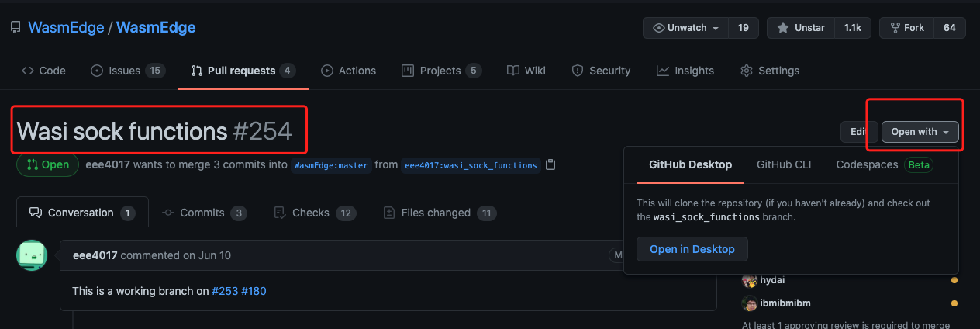Click the Settings gear icon
Screen dimensions: 980x329
[747, 71]
